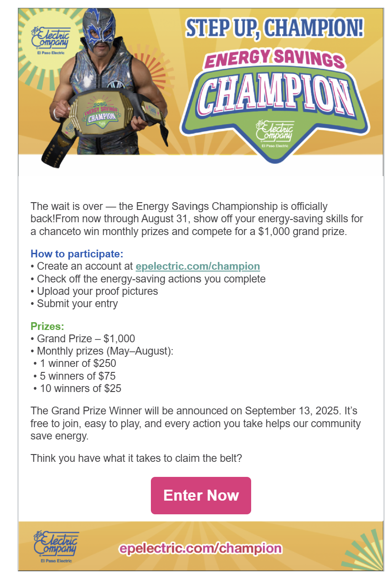This screenshot has width=392, height=575.
Task: Open the epelectric.com/champion link in the body text
Action: (198, 266)
